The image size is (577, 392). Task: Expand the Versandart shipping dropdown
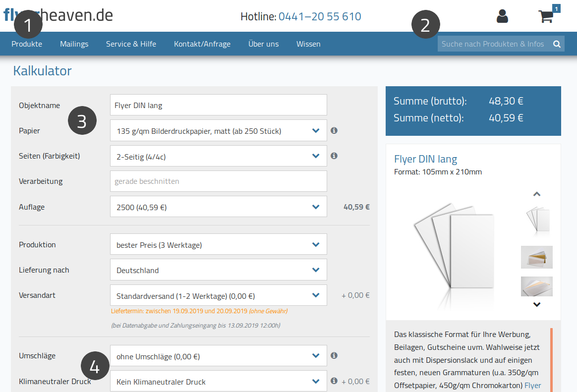pyautogui.click(x=218, y=295)
